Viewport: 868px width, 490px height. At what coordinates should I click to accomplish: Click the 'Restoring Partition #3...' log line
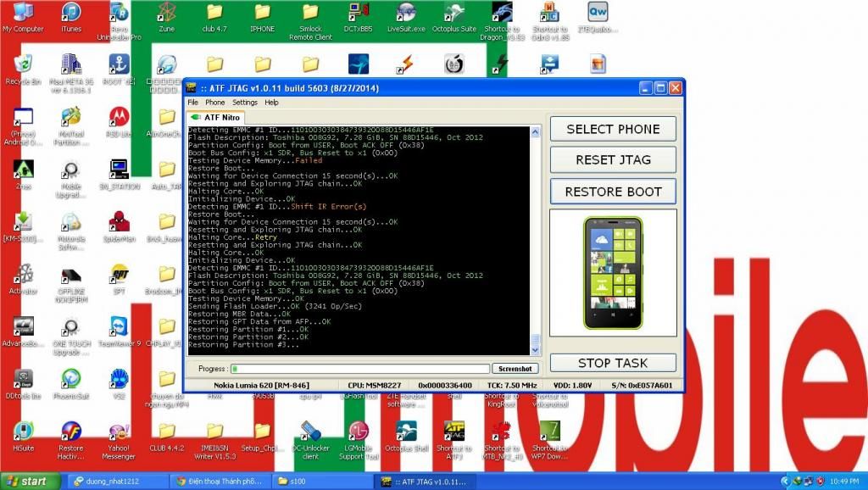(x=243, y=345)
